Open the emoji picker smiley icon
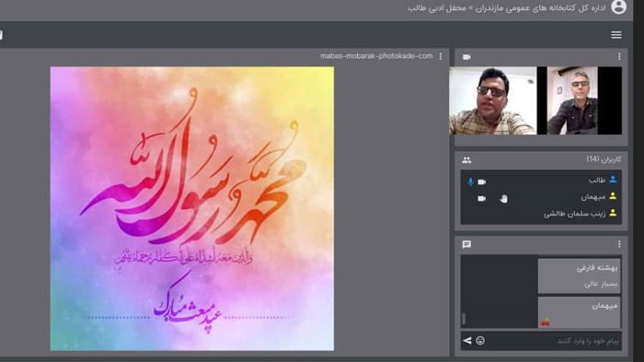 coord(480,340)
